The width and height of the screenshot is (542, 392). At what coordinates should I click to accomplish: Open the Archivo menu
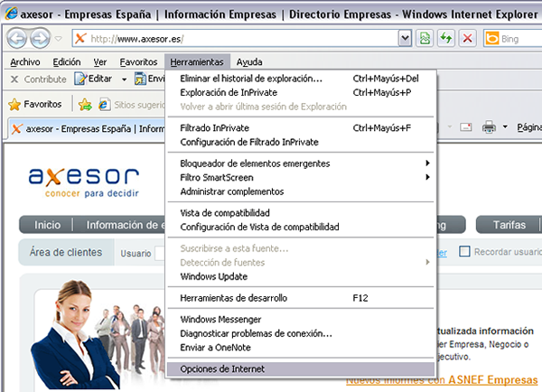point(25,62)
